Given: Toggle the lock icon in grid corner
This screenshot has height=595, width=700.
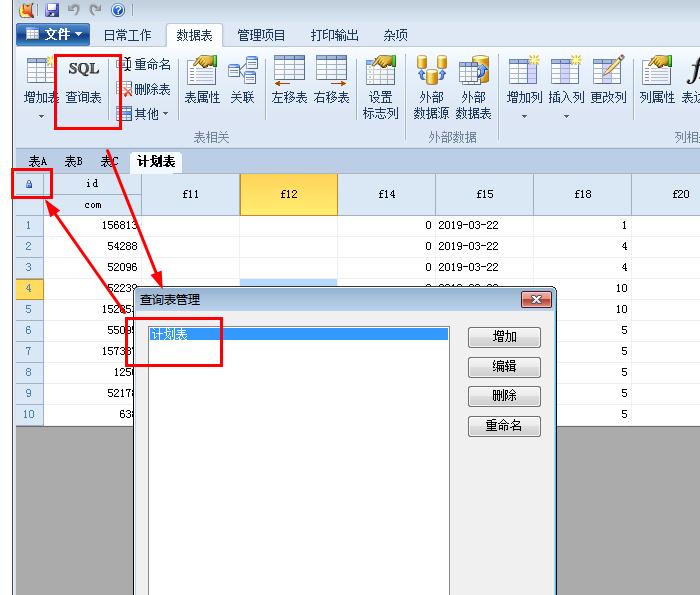Looking at the screenshot, I should pyautogui.click(x=29, y=184).
